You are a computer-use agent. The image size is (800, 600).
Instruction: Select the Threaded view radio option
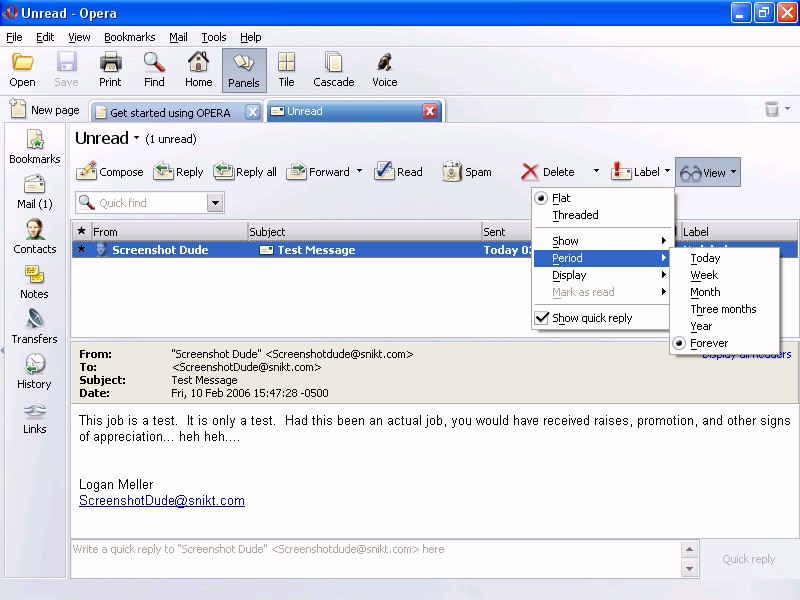click(575, 215)
